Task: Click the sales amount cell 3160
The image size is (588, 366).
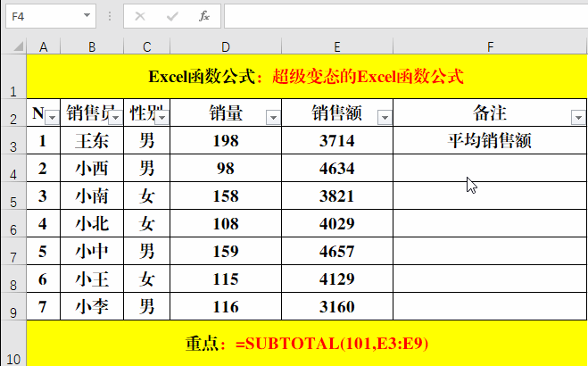Action: point(337,306)
